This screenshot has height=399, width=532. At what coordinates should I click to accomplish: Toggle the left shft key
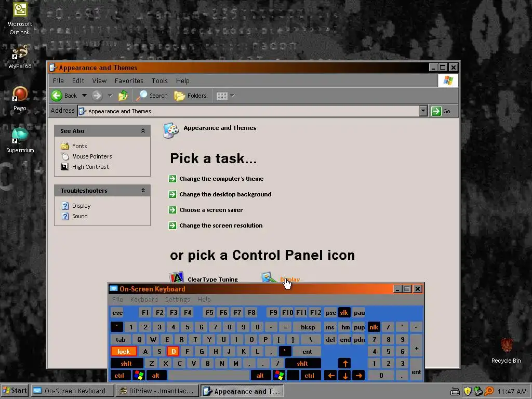coord(126,363)
